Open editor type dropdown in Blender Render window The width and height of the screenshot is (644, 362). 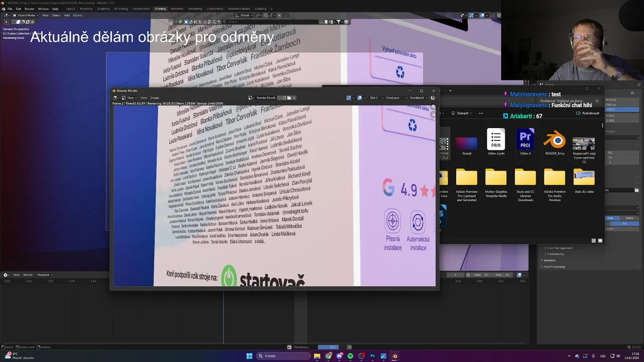pos(116,98)
